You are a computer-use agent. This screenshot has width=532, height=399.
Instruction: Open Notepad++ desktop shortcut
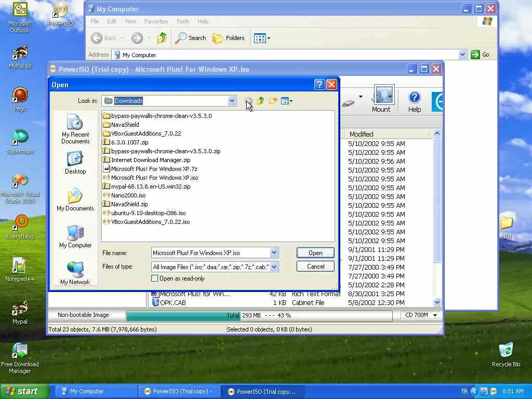(20, 270)
